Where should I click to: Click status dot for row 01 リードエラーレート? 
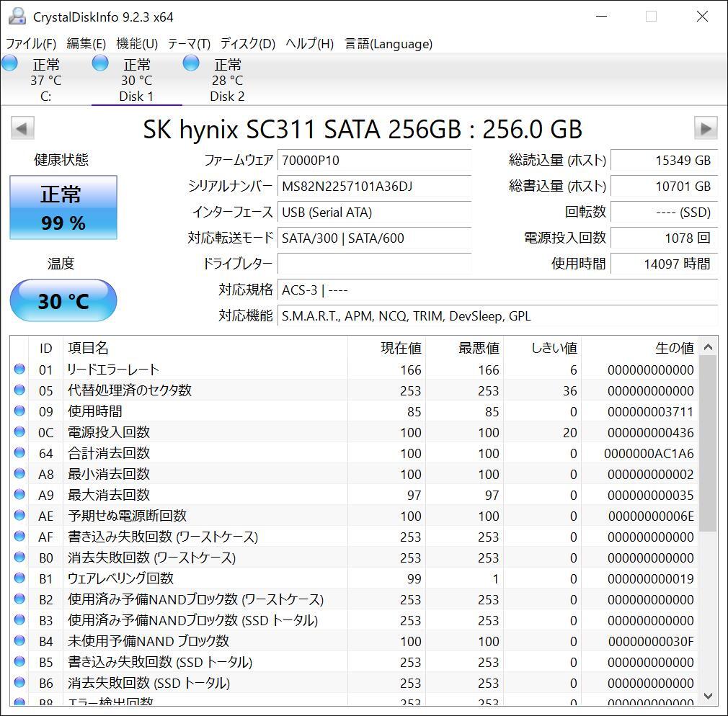tap(19, 369)
